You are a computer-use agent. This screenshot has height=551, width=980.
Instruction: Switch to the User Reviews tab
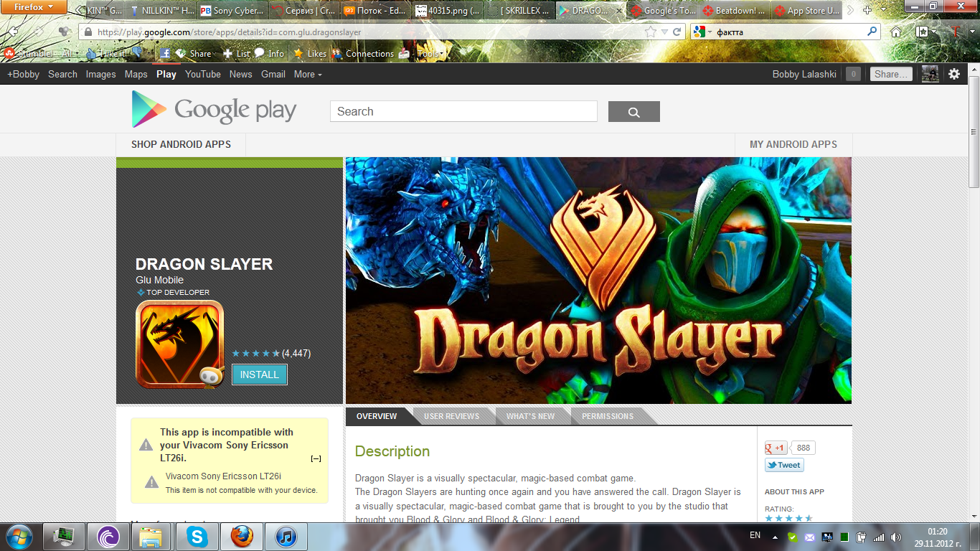[x=451, y=416]
